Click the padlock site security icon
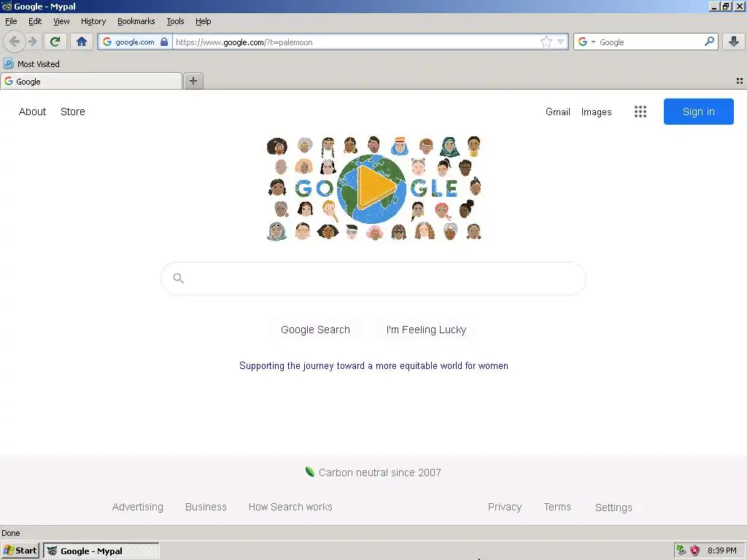747x560 pixels. 164,42
